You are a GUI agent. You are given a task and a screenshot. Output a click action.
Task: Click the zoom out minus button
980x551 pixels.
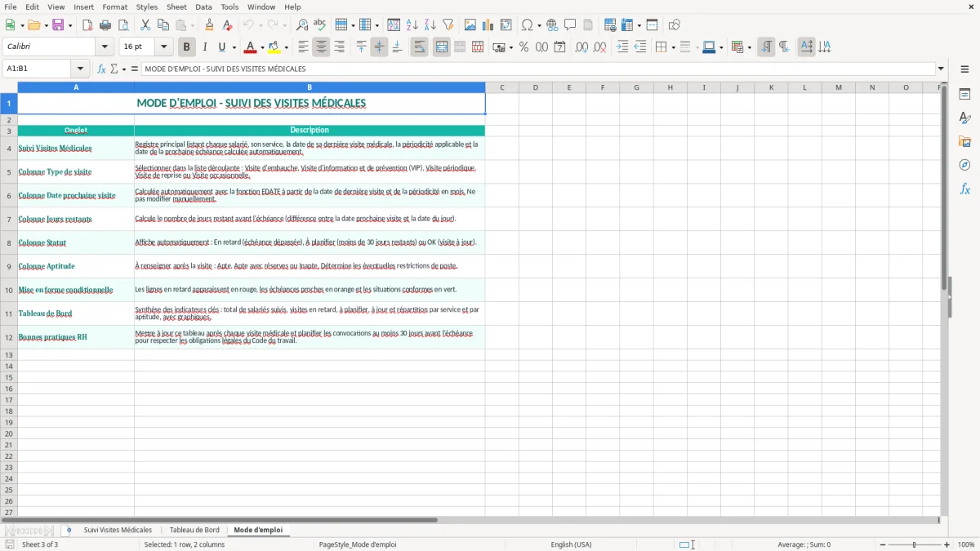pyautogui.click(x=881, y=544)
